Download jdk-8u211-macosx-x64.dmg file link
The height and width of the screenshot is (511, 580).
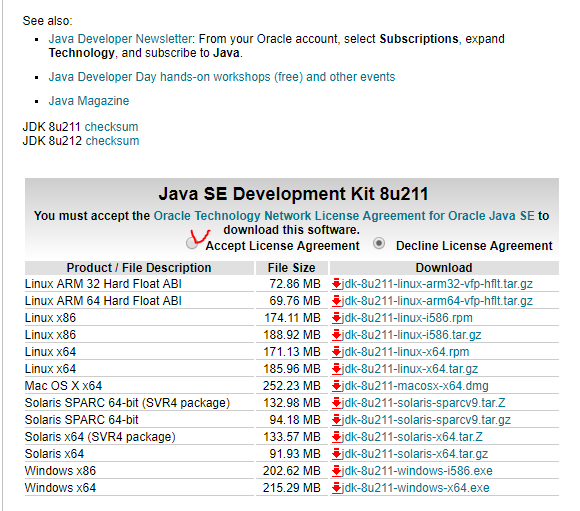[415, 386]
